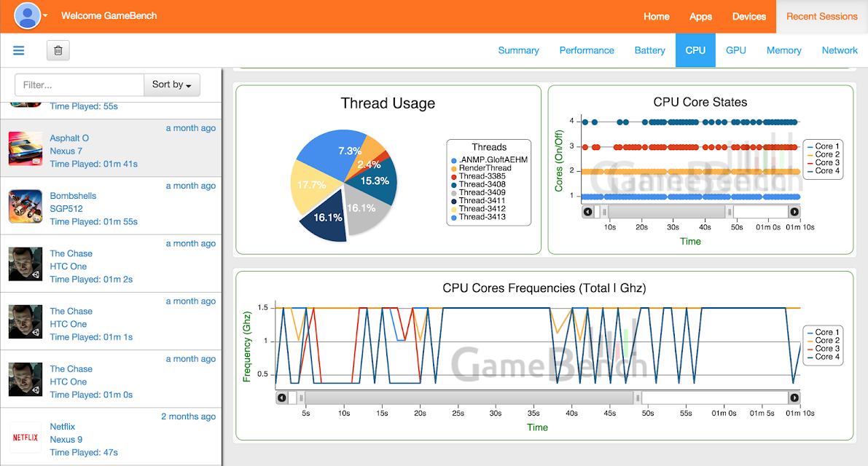This screenshot has height=466, width=868.
Task: Open the Netflix app thumbnail
Action: pyautogui.click(x=26, y=438)
